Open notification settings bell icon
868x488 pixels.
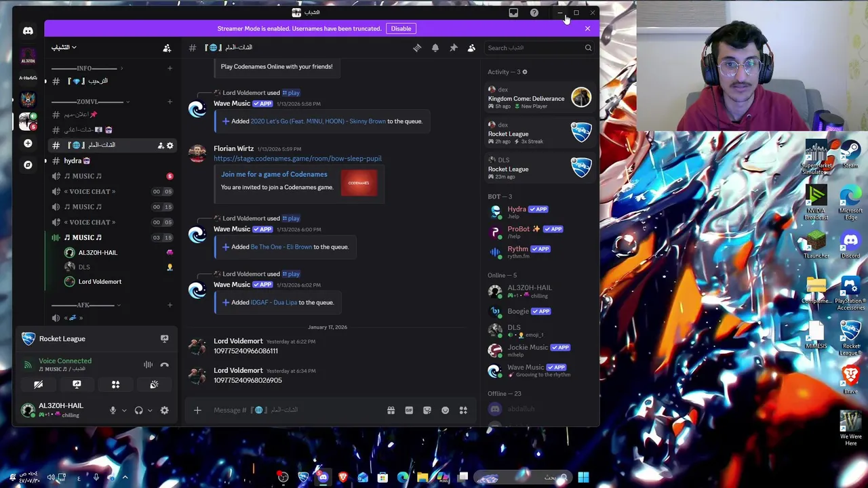pos(435,47)
